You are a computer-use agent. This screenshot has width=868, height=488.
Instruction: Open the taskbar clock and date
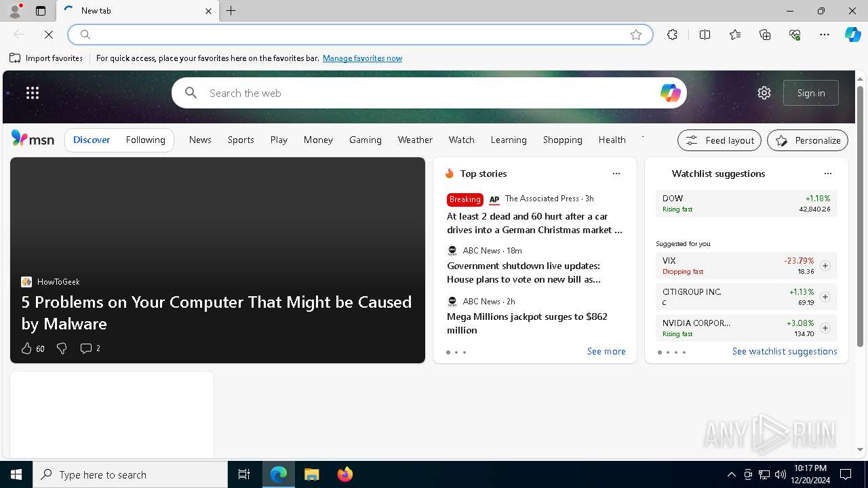tap(810, 474)
